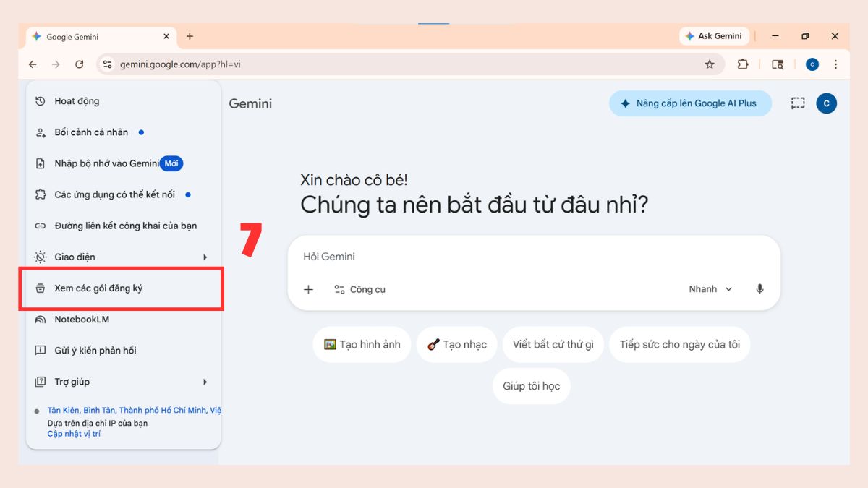The image size is (868, 488).
Task: Click the link icon for public links
Action: click(x=41, y=226)
